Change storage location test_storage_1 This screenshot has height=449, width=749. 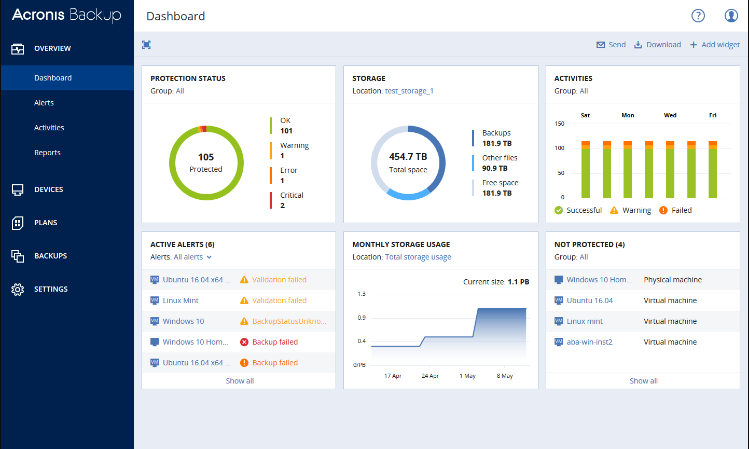(409, 91)
